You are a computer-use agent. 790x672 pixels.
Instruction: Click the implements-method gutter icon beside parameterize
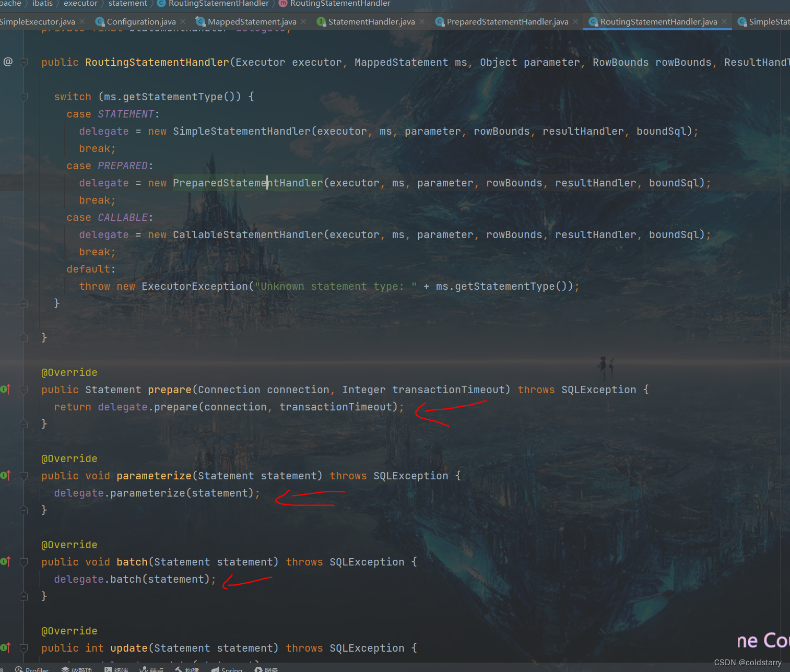click(5, 475)
